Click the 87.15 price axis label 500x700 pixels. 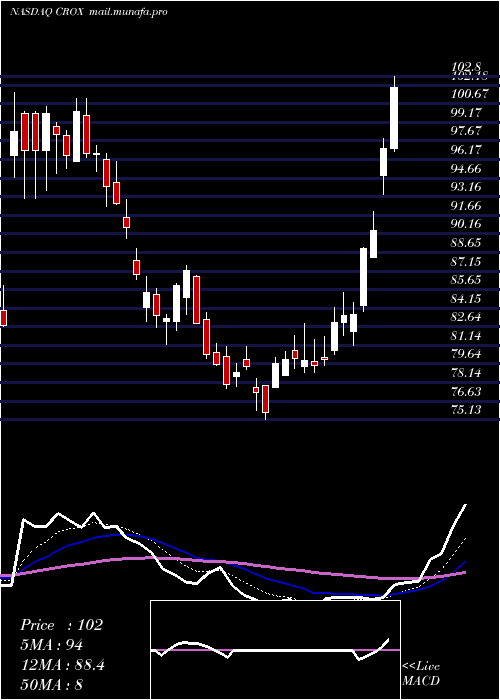[467, 261]
